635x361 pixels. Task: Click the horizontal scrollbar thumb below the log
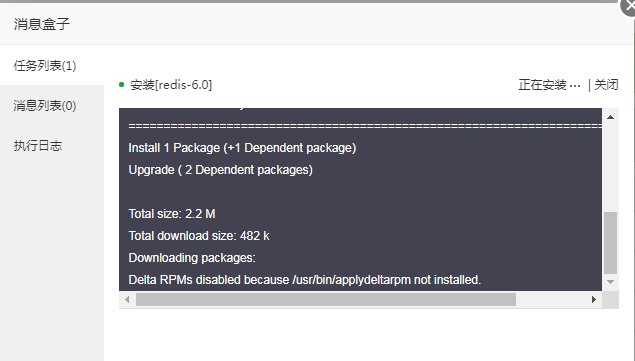point(326,299)
